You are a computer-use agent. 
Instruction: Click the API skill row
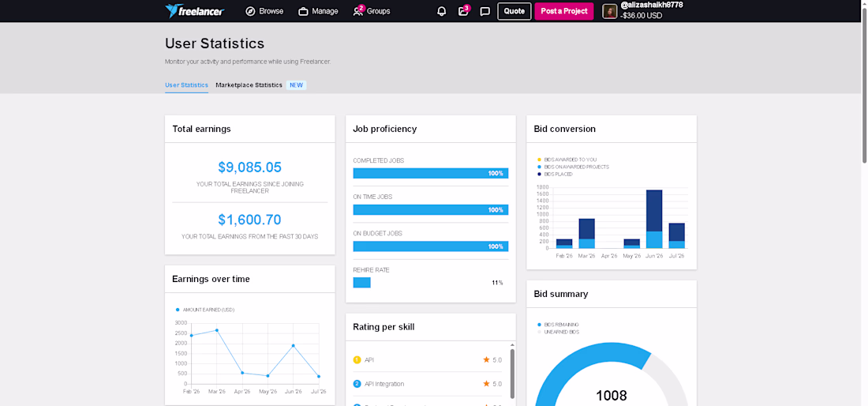(428, 360)
